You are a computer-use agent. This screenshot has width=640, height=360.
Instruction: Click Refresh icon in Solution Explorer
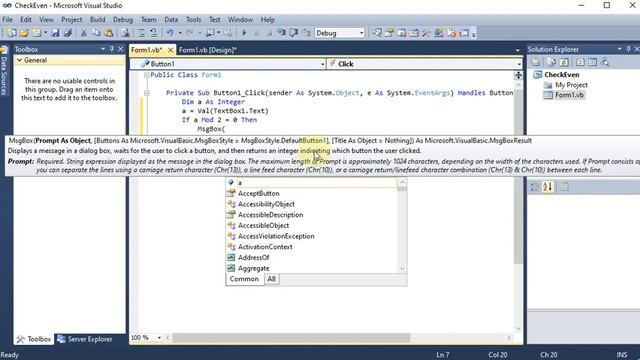point(564,62)
